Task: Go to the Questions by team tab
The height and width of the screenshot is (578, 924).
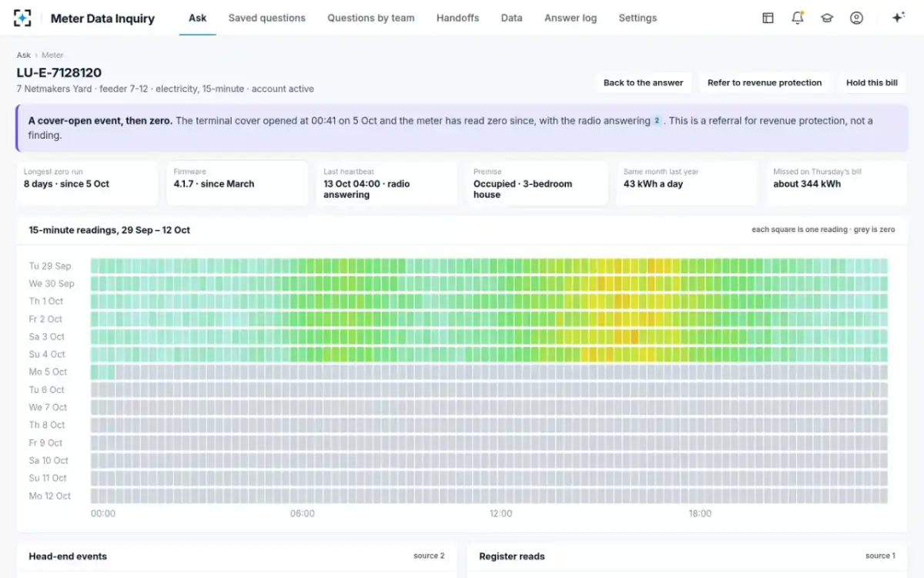Action: coord(370,18)
